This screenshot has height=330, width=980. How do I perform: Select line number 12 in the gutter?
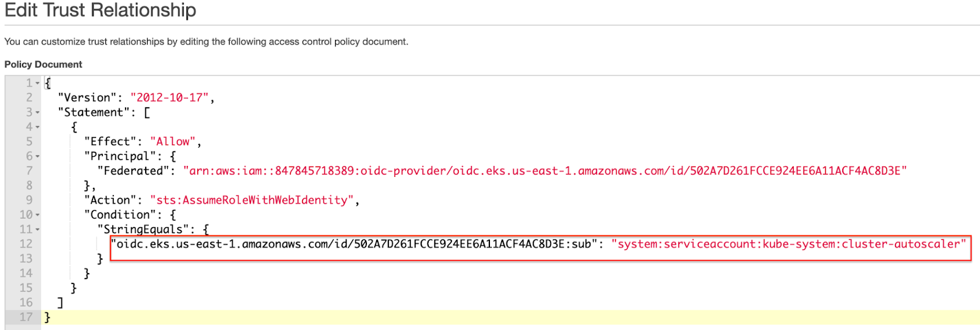tap(26, 244)
